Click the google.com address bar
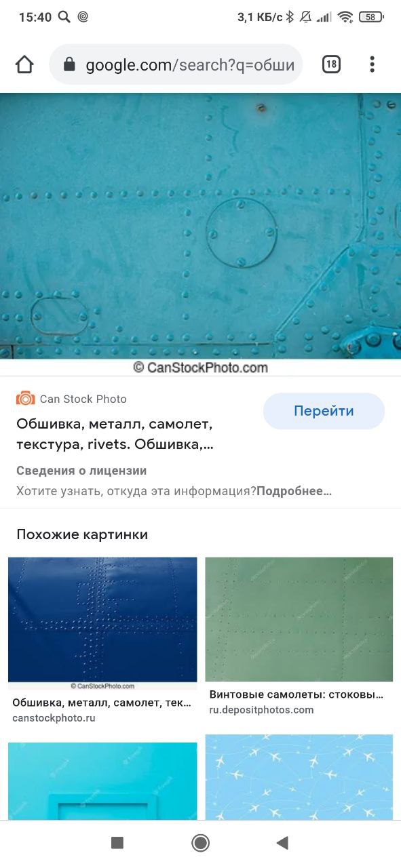Viewport: 401px width, 868px height. tap(176, 64)
